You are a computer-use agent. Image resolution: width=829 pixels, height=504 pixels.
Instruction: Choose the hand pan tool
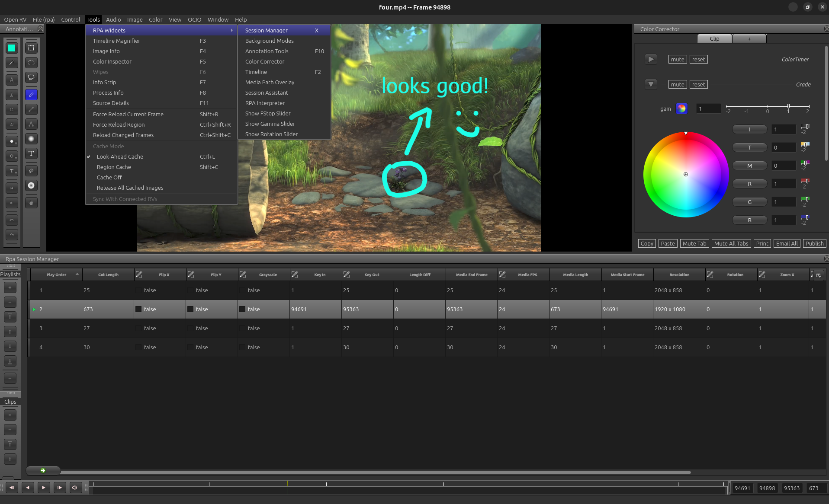[31, 203]
